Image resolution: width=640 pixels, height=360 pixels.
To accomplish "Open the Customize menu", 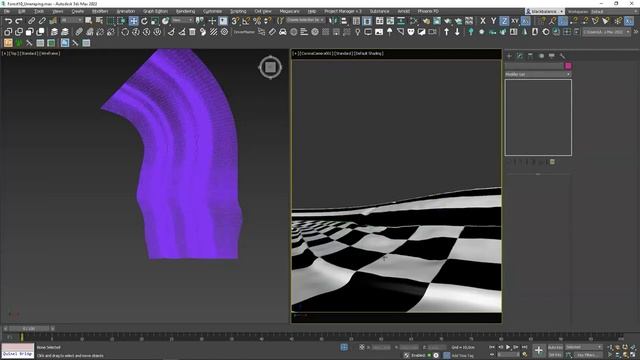I will tap(212, 11).
